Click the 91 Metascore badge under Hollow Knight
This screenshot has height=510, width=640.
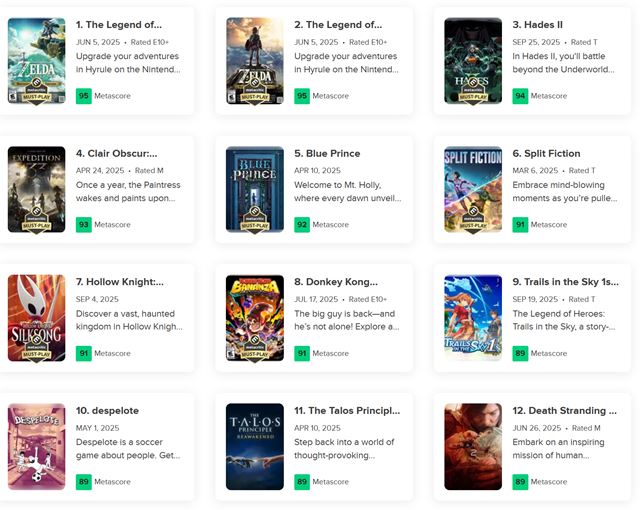[x=84, y=353]
